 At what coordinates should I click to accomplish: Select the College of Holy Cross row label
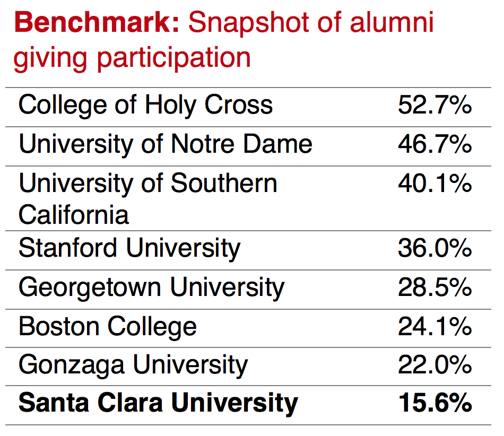(145, 105)
